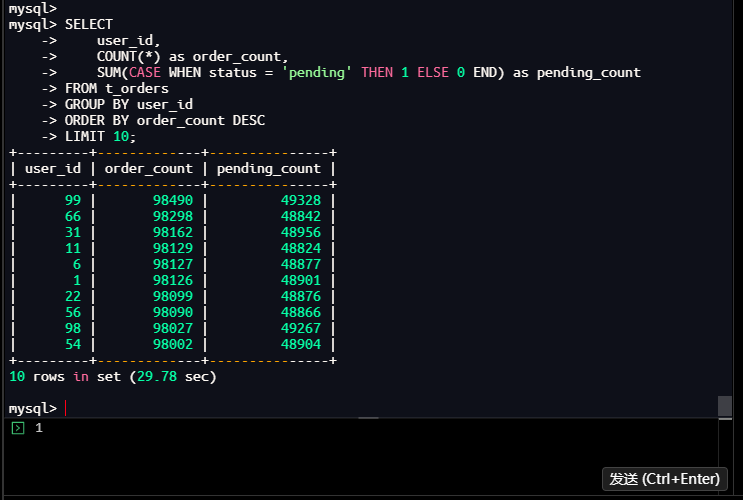This screenshot has width=743, height=500.
Task: Click the order_count value 98298
Action: click(173, 217)
